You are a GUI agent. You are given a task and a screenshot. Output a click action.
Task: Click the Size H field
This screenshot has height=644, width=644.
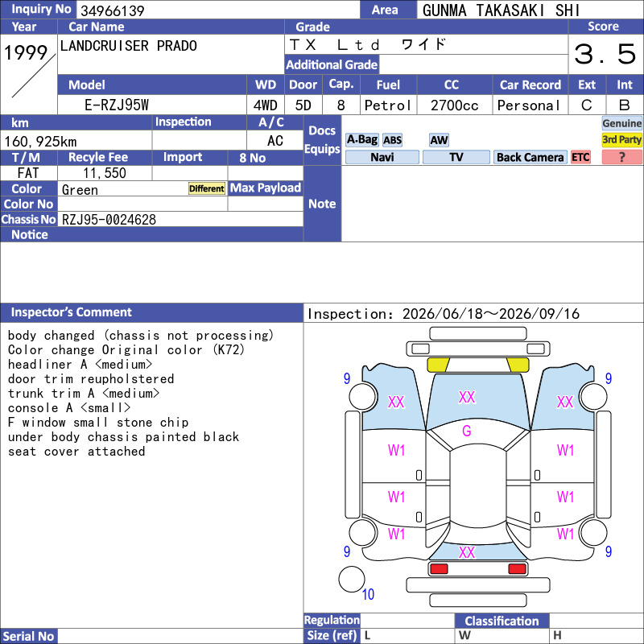[597, 636]
